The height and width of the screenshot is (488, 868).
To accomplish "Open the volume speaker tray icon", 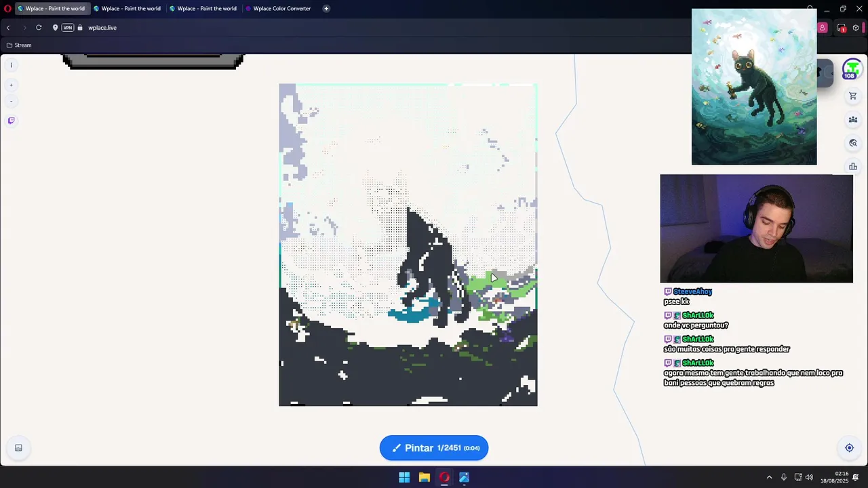I will (x=809, y=477).
